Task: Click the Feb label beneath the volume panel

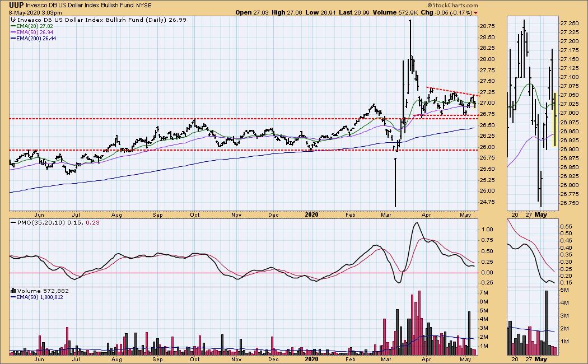Action: tap(350, 359)
